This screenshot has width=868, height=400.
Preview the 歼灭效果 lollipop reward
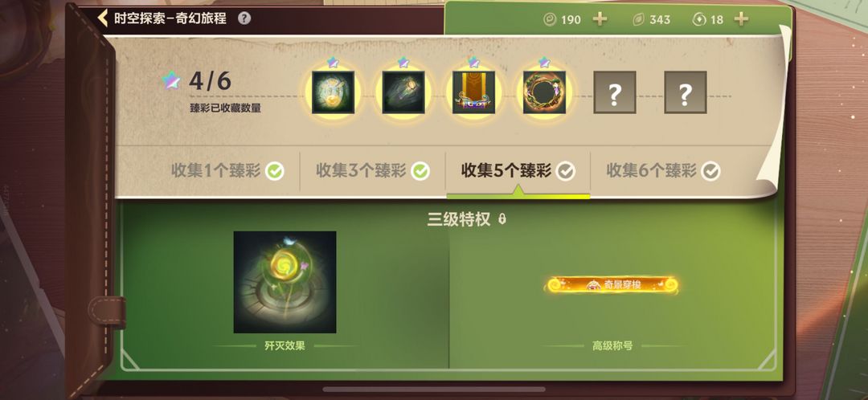pos(285,282)
